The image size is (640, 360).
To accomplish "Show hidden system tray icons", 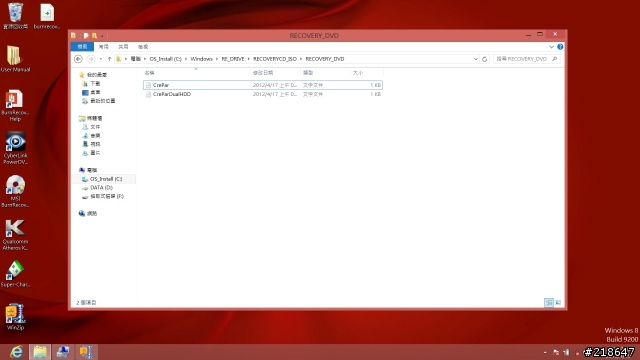I will (545, 352).
